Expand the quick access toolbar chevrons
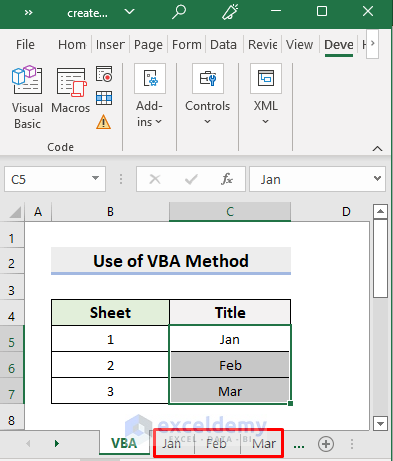Screen dimensions: 393x461 click(28, 13)
